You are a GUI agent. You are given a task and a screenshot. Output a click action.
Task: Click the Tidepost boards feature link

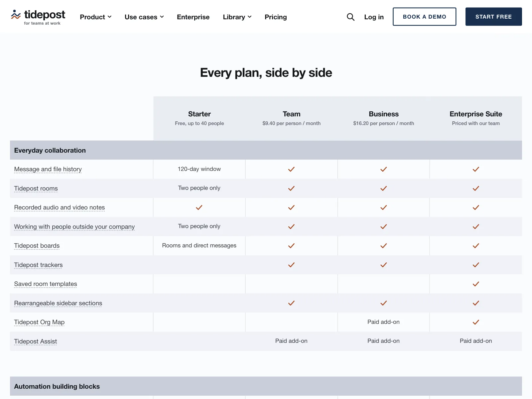(x=37, y=246)
